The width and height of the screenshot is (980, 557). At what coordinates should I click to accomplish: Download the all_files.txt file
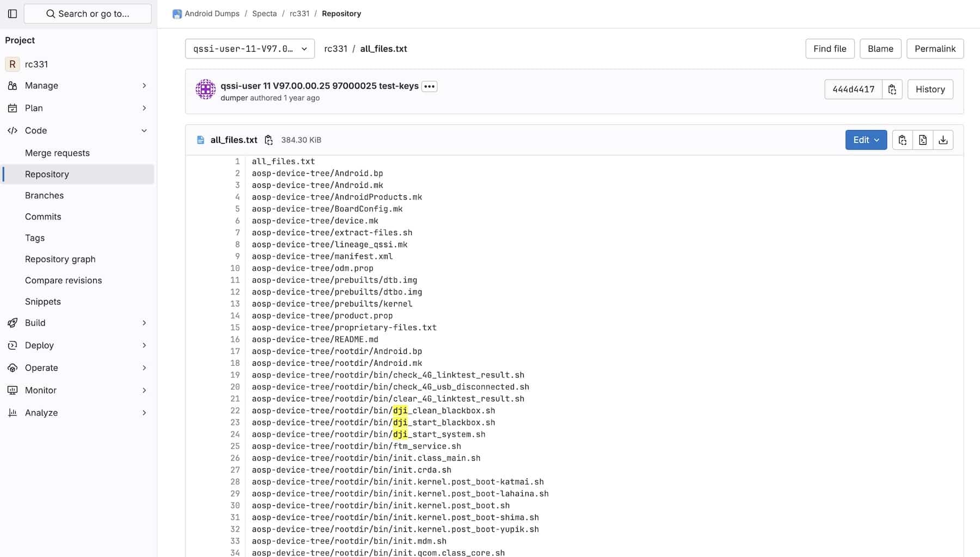tap(943, 140)
